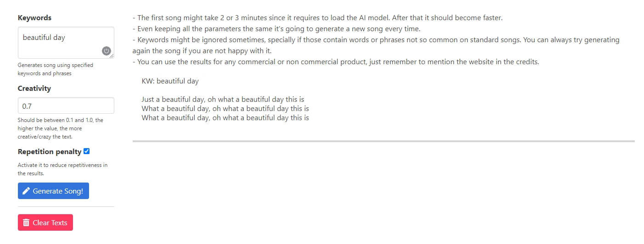The image size is (644, 244).
Task: Click the Creativity range help text
Action: pyautogui.click(x=61, y=128)
